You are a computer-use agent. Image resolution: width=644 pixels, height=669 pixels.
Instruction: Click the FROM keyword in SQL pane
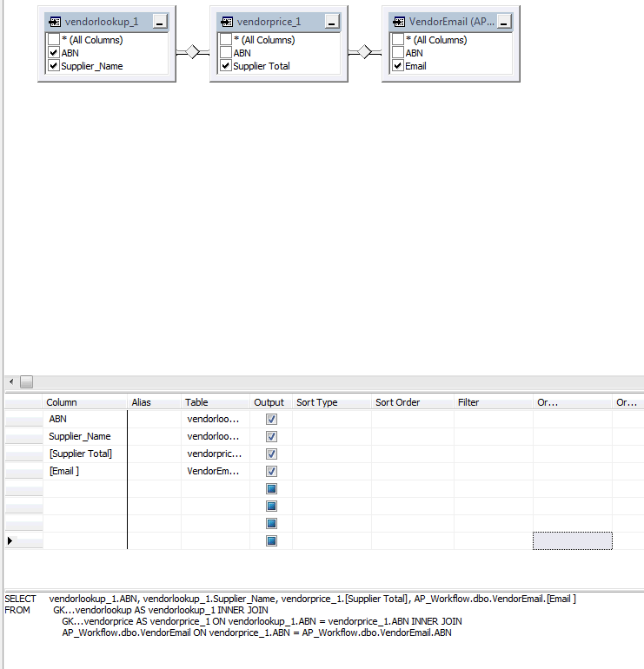pos(17,610)
